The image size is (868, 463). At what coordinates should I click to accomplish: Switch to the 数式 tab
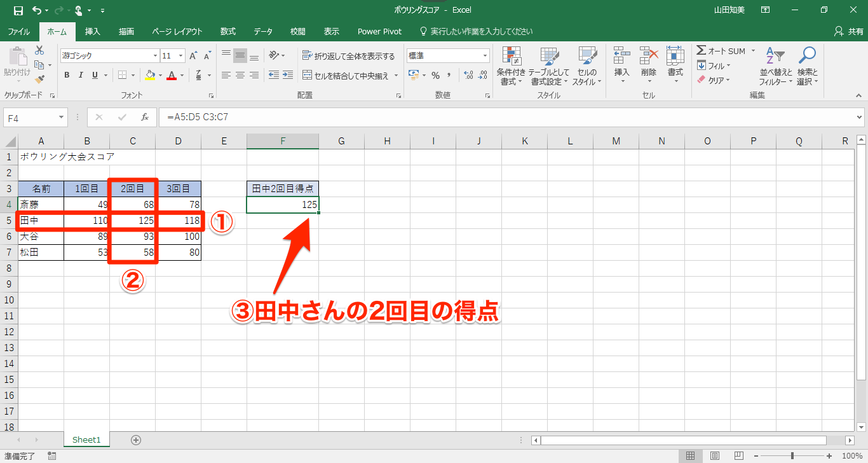coord(228,31)
